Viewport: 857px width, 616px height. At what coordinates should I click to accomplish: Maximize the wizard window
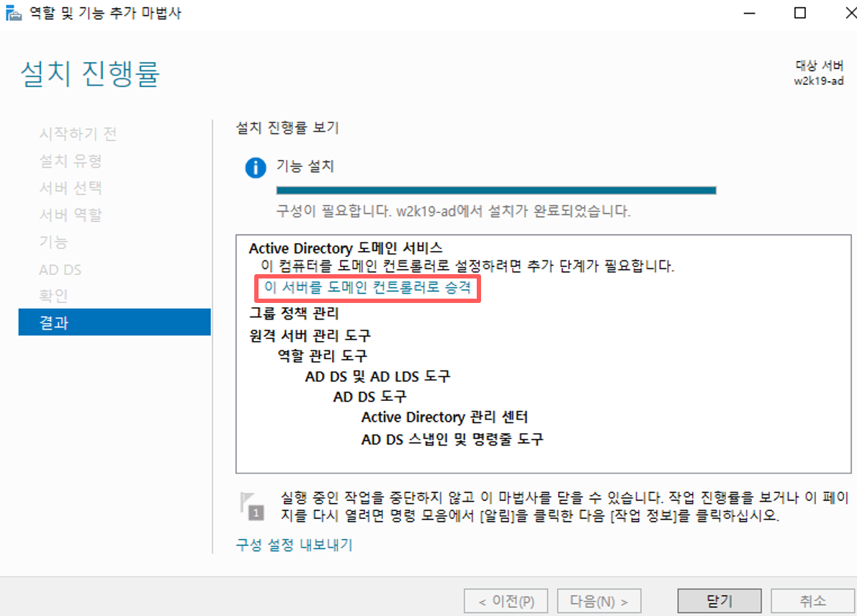coord(799,12)
